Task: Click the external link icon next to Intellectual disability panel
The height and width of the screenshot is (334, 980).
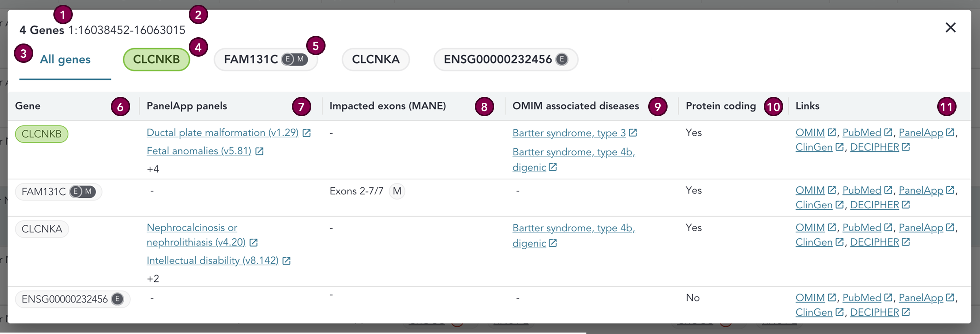Action: 286,261
